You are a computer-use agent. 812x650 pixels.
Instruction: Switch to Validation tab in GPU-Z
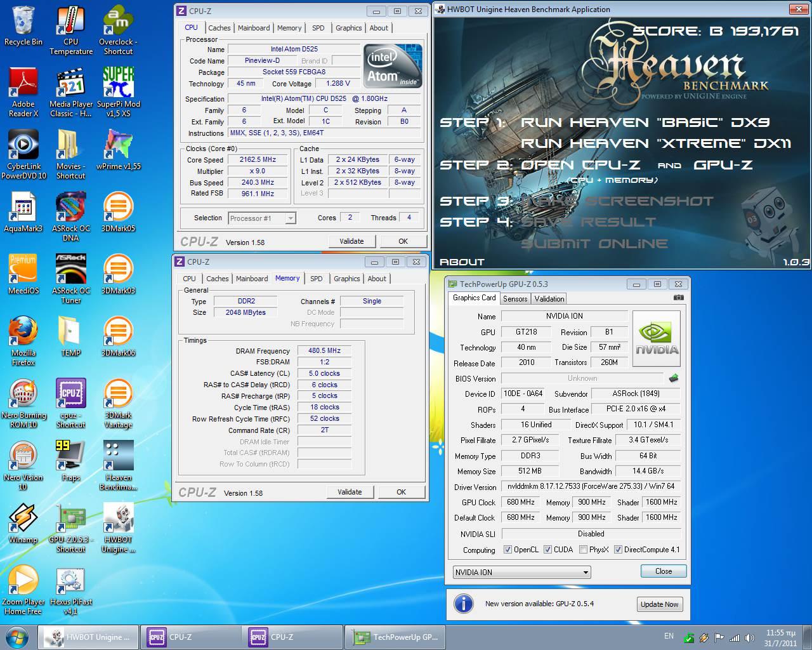(549, 298)
